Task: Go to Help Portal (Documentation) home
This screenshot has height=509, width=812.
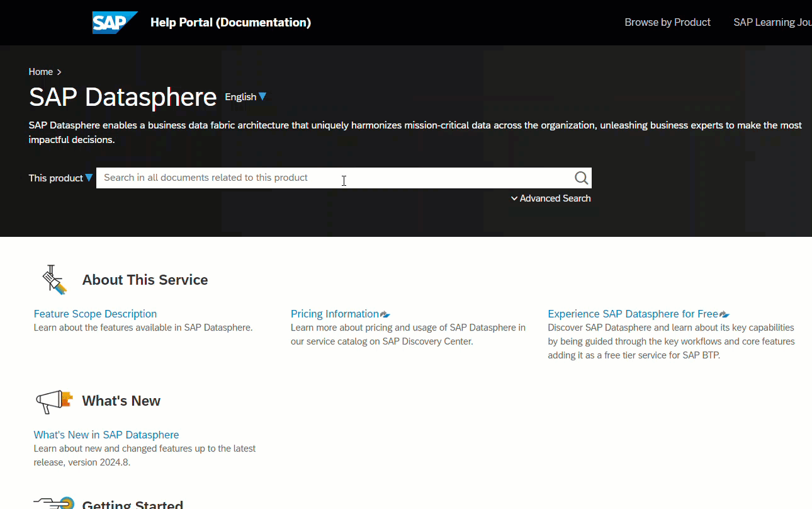Action: [230, 23]
